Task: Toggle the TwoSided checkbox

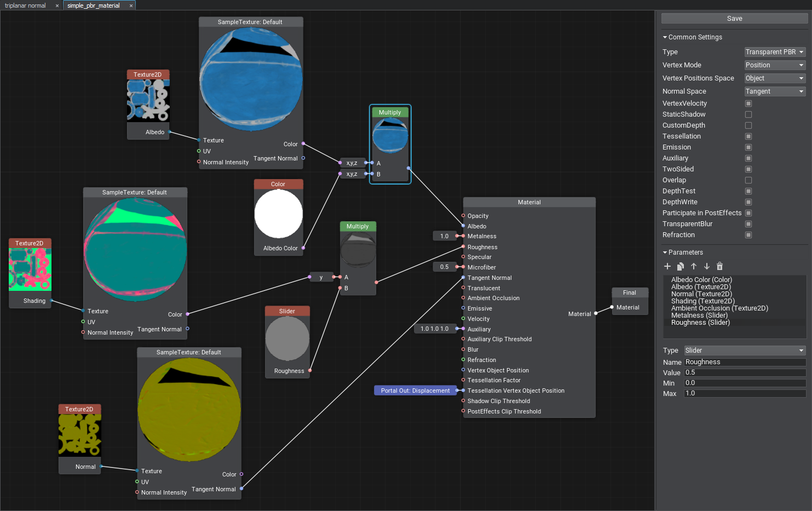Action: click(748, 169)
